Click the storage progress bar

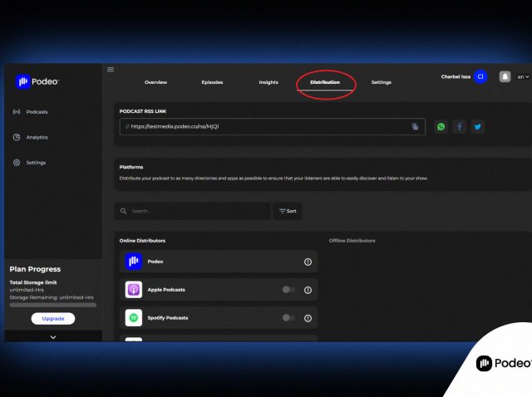click(x=53, y=305)
